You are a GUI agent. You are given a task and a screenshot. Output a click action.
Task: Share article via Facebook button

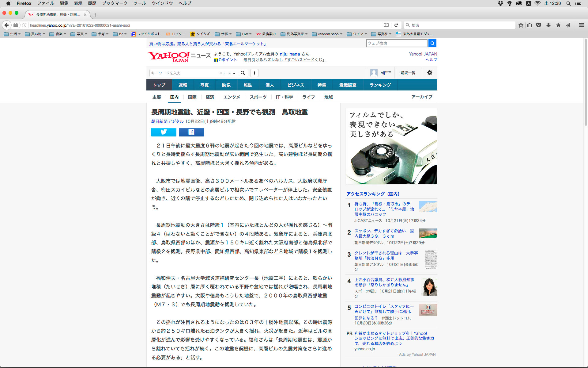point(191,132)
